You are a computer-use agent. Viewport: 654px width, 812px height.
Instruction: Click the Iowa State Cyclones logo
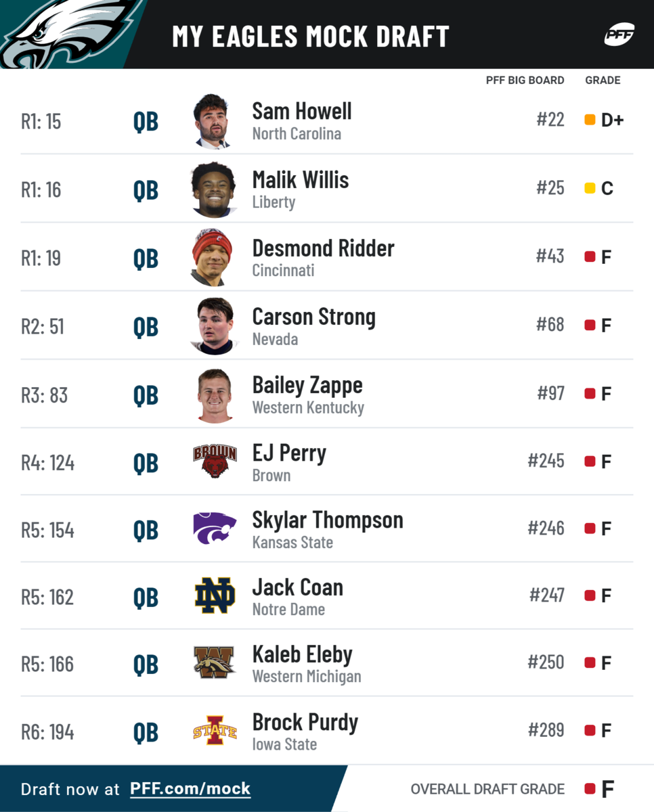pos(215,731)
